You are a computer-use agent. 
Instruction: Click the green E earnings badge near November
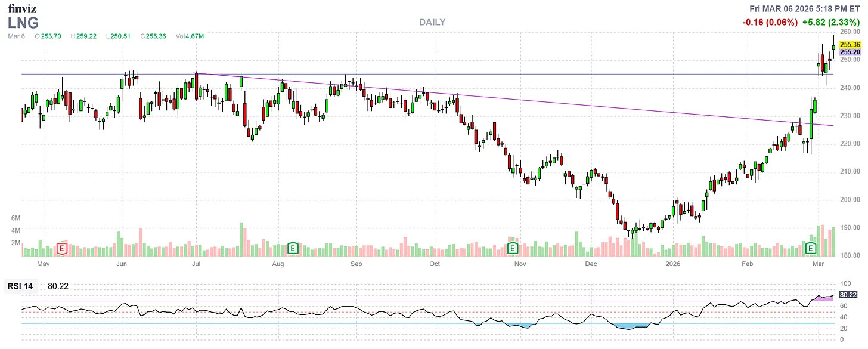coord(511,246)
